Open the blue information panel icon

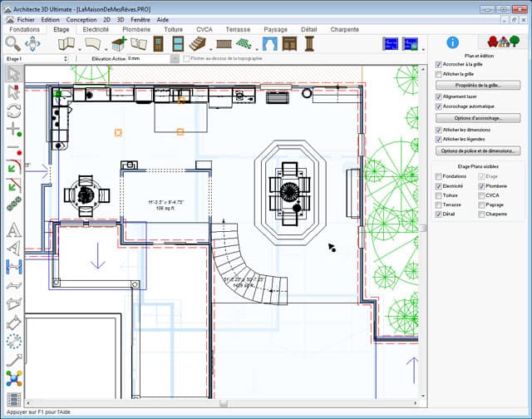(x=452, y=42)
